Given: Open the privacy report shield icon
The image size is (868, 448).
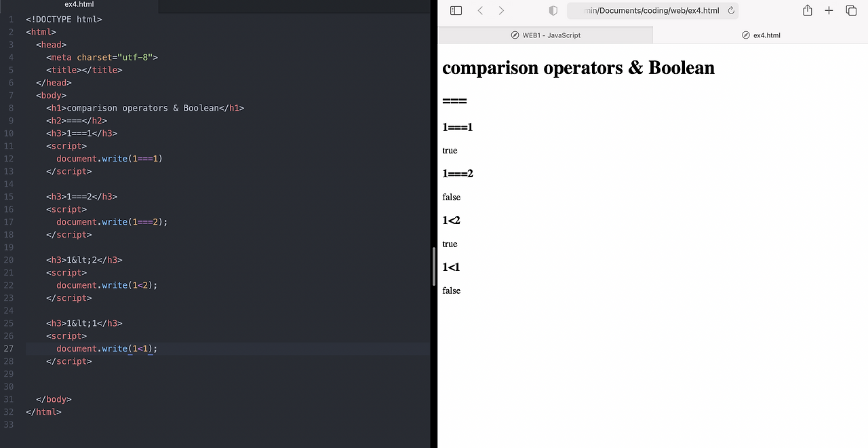Looking at the screenshot, I should [x=553, y=10].
